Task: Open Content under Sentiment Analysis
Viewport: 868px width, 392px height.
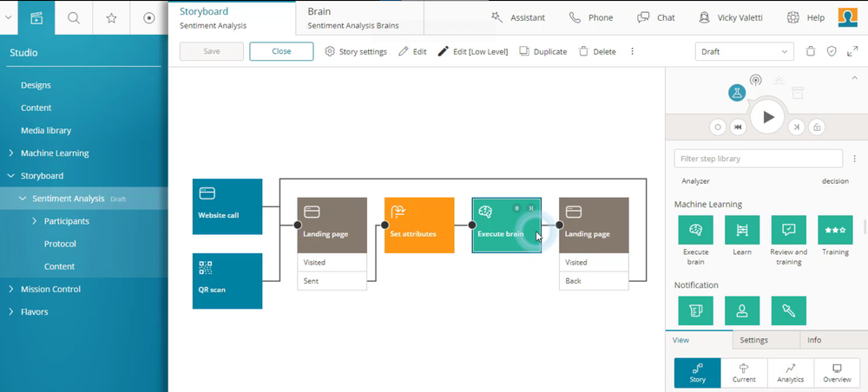Action: pyautogui.click(x=59, y=266)
